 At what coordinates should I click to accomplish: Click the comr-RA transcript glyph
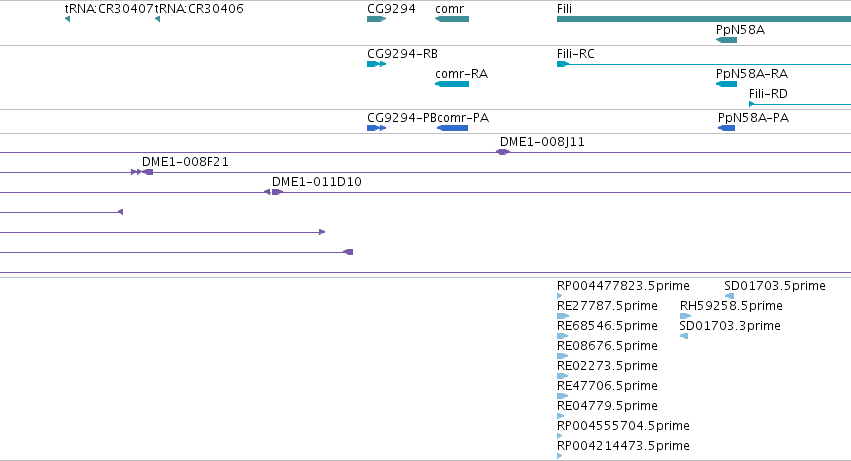click(452, 84)
